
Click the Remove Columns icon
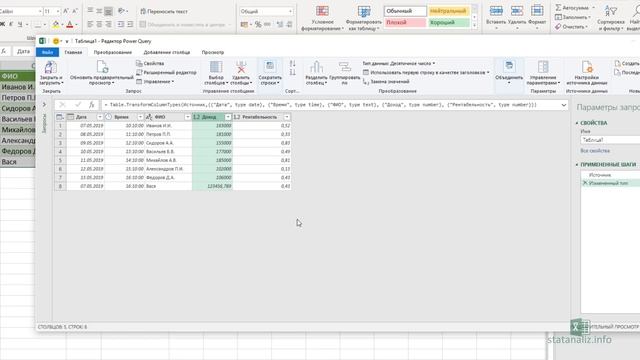[241, 67]
